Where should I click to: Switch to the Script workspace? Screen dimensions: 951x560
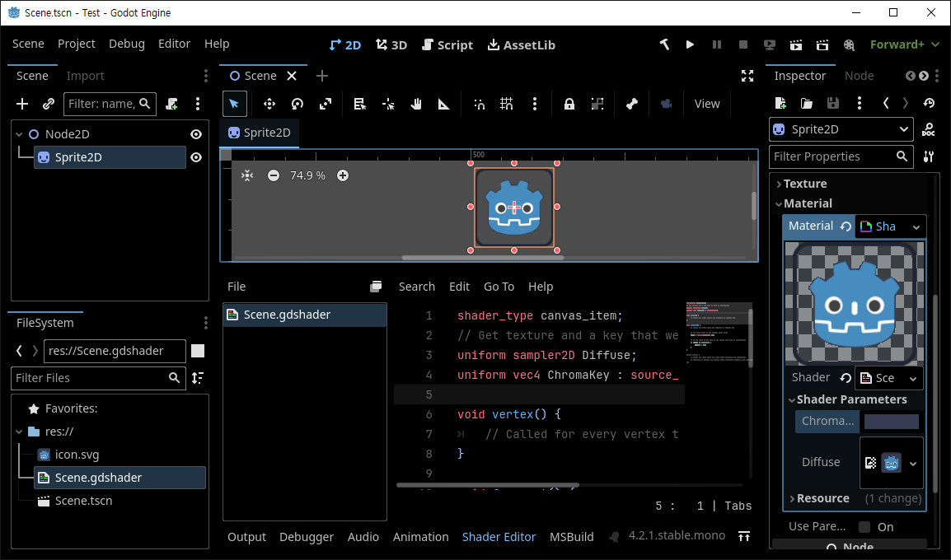pyautogui.click(x=447, y=44)
